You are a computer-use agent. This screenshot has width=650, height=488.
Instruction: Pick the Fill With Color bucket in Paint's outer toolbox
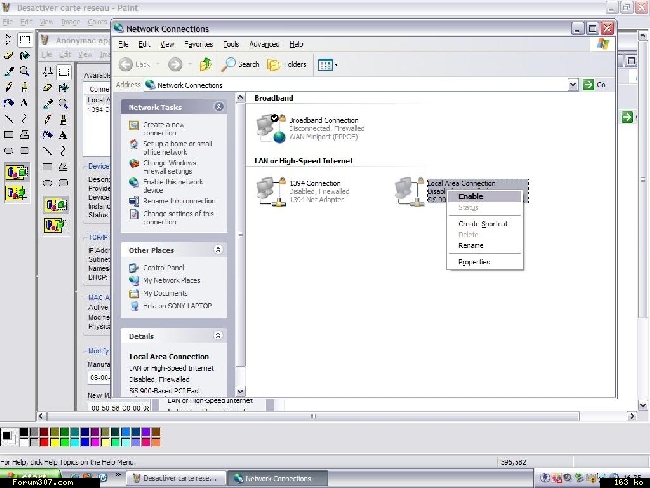[24, 57]
